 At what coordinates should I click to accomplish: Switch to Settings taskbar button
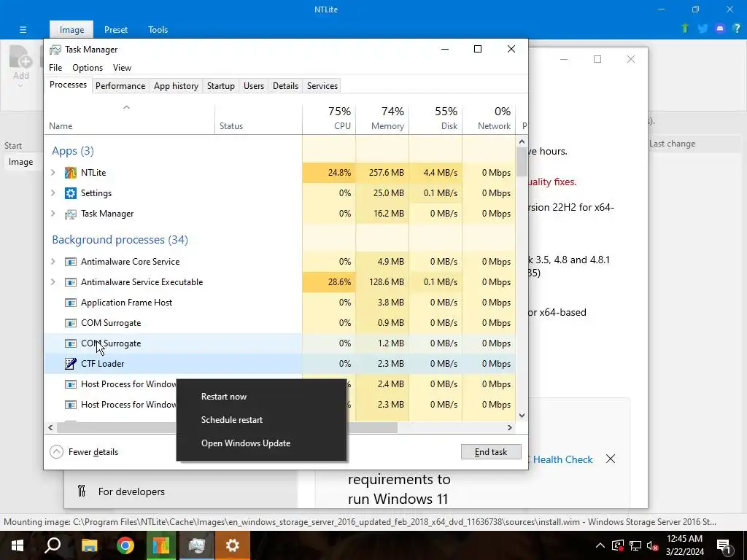[x=232, y=545]
